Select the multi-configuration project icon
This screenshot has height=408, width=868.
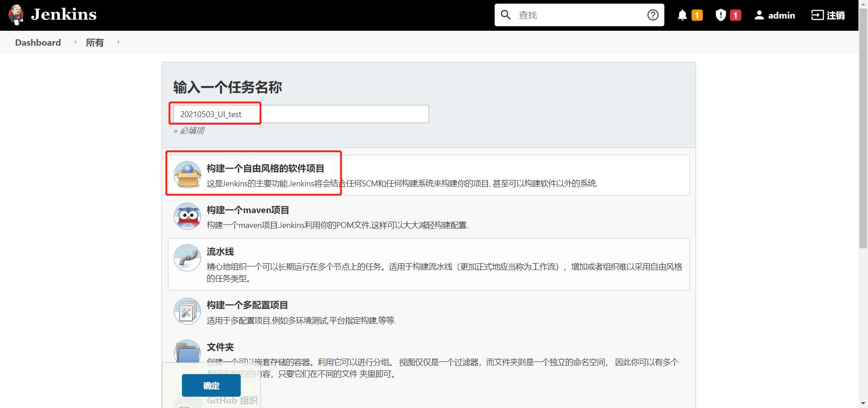pyautogui.click(x=187, y=311)
